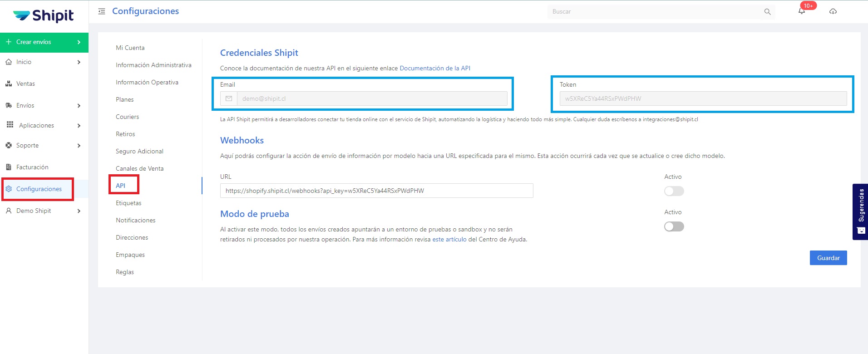868x354 pixels.
Task: Toggle the Webhooks Activo switch
Action: pos(674,191)
